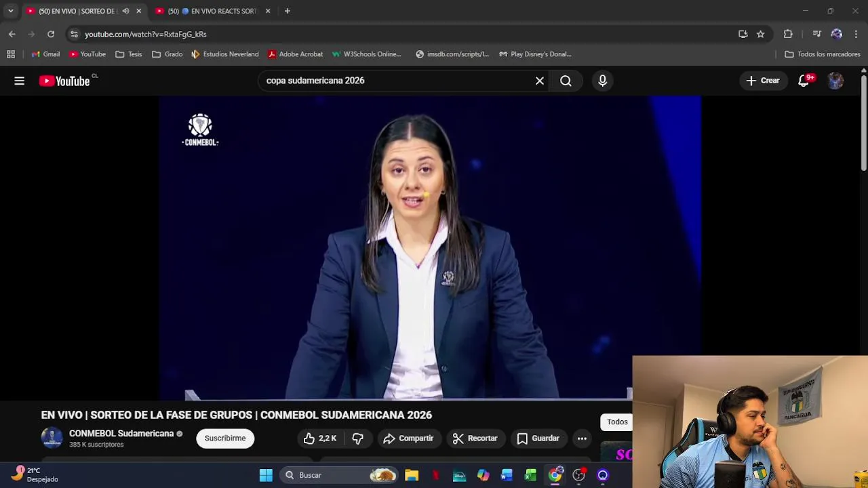
Task: Open YouTube notifications bell
Action: 804,81
